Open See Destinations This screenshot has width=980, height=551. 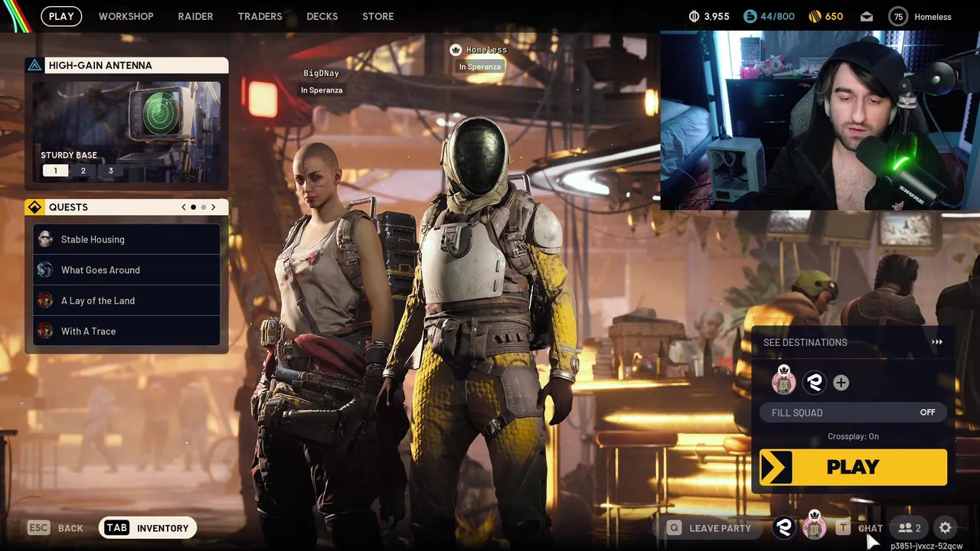805,342
